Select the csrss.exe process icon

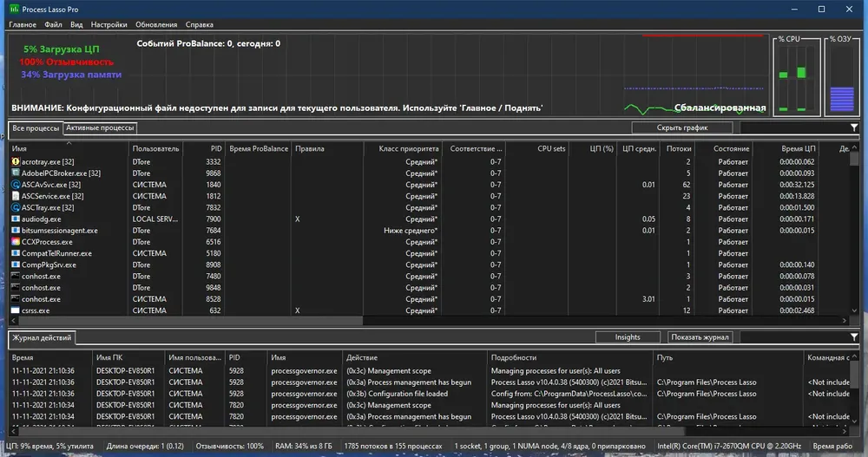pos(16,310)
